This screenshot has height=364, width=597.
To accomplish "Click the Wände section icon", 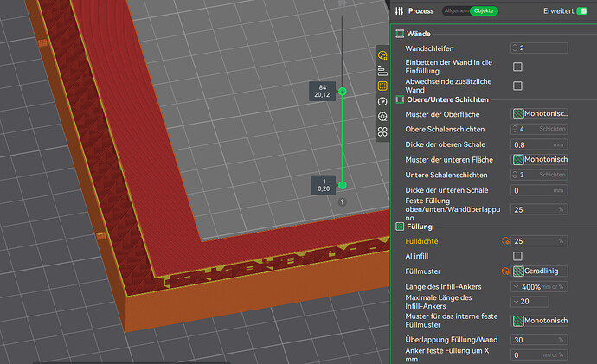I will coord(400,34).
